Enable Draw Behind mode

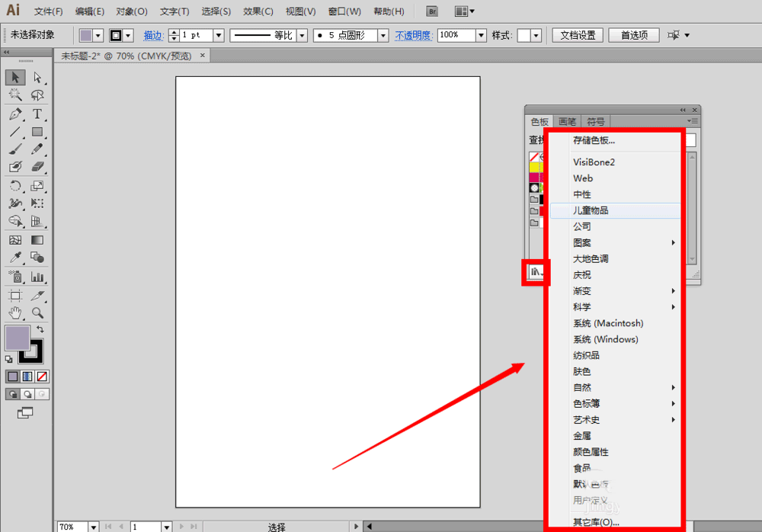27,394
